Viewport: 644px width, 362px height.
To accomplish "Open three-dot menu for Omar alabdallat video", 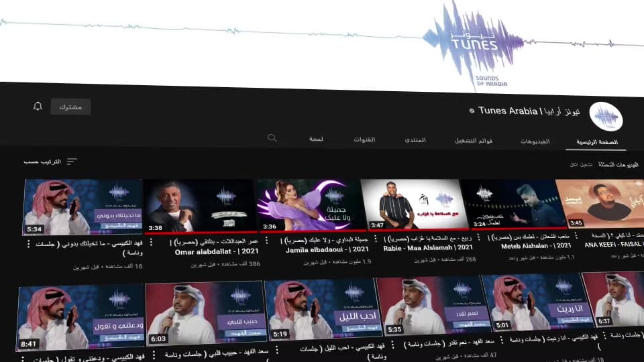I will pyautogui.click(x=151, y=242).
